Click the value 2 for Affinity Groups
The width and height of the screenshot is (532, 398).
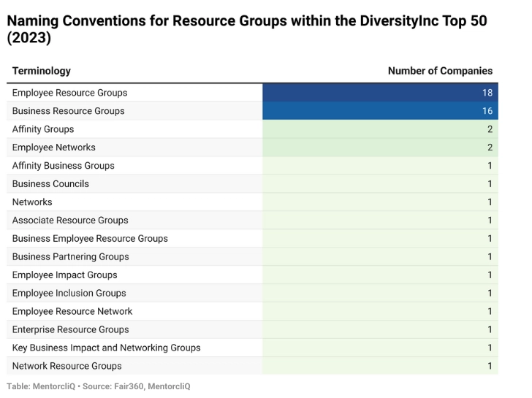click(x=490, y=129)
